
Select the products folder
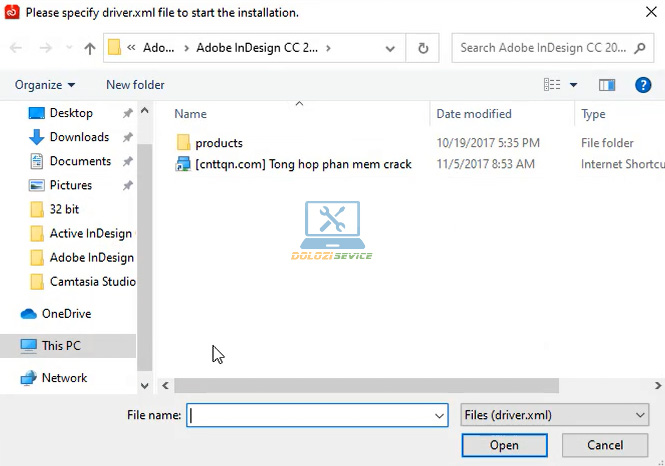218,143
